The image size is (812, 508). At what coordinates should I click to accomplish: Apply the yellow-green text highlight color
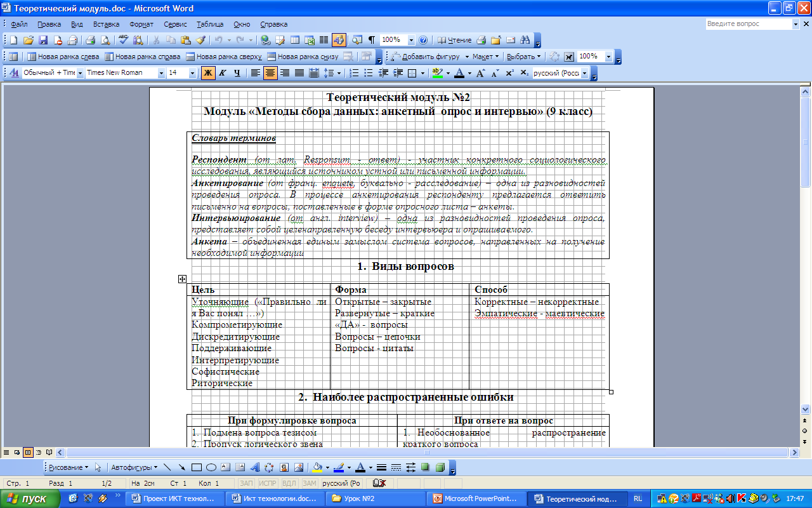437,73
